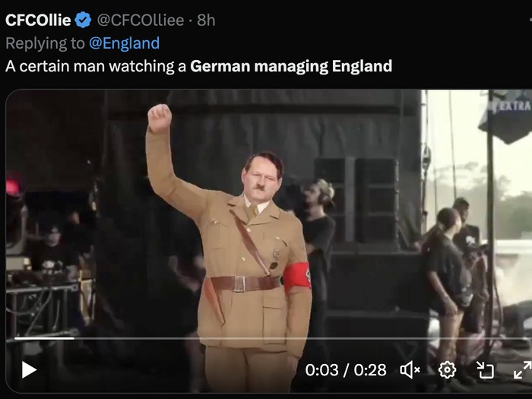Open the CFCOllie display name profile
The height and width of the screenshot is (399, 532).
tap(38, 20)
